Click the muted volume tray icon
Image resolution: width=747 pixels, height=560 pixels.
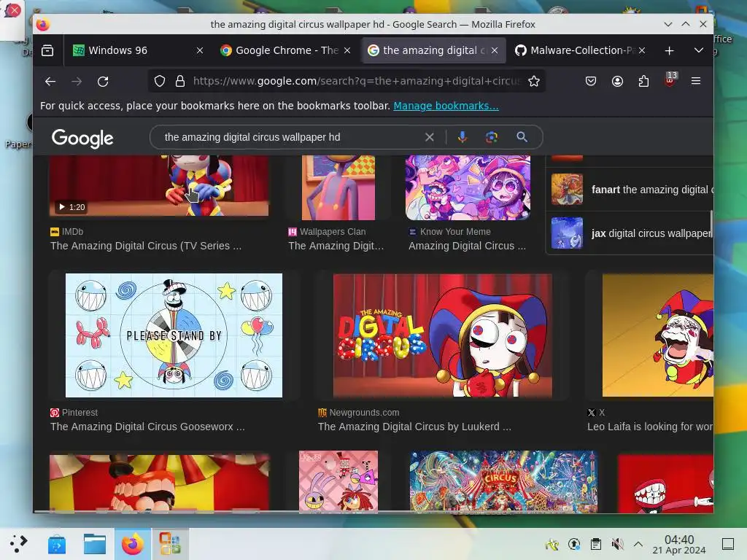pyautogui.click(x=617, y=544)
